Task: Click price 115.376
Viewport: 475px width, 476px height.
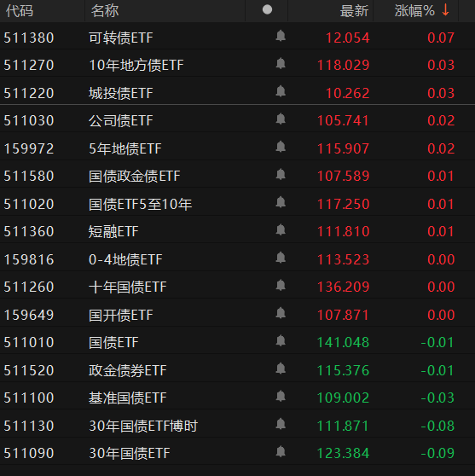Action: (344, 371)
